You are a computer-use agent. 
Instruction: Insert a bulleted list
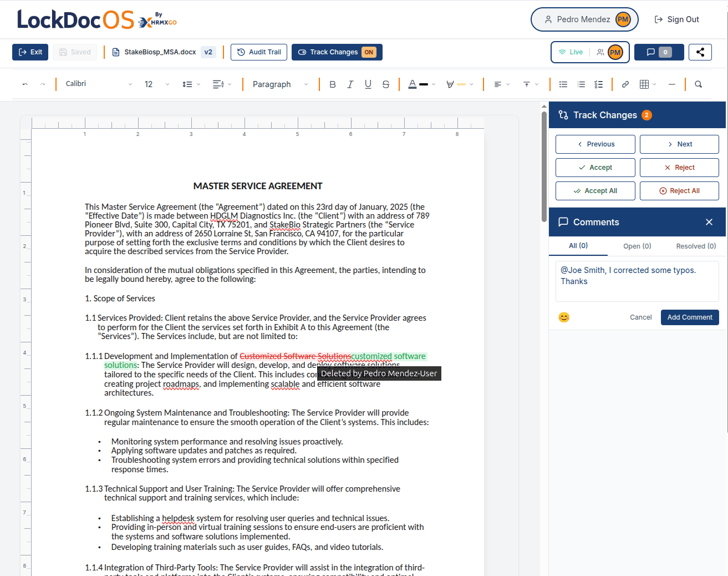coord(563,84)
